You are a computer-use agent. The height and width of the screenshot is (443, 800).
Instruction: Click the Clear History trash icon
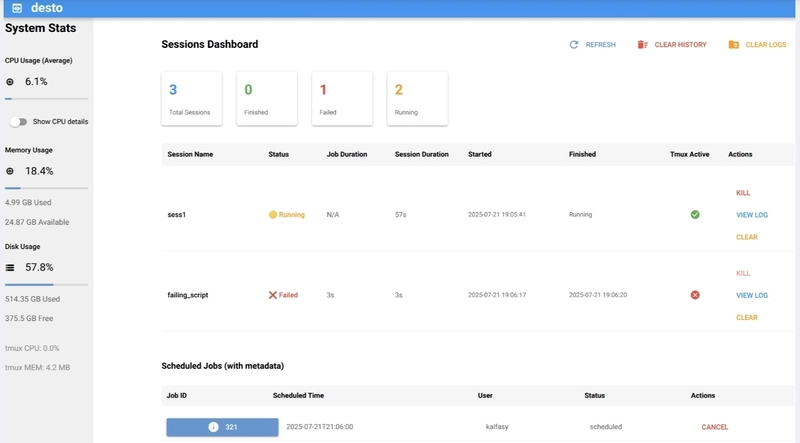pyautogui.click(x=642, y=45)
